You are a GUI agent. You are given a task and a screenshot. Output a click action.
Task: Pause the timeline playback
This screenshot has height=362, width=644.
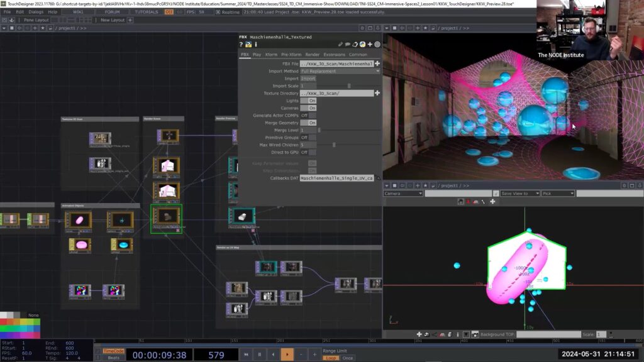coord(259,355)
